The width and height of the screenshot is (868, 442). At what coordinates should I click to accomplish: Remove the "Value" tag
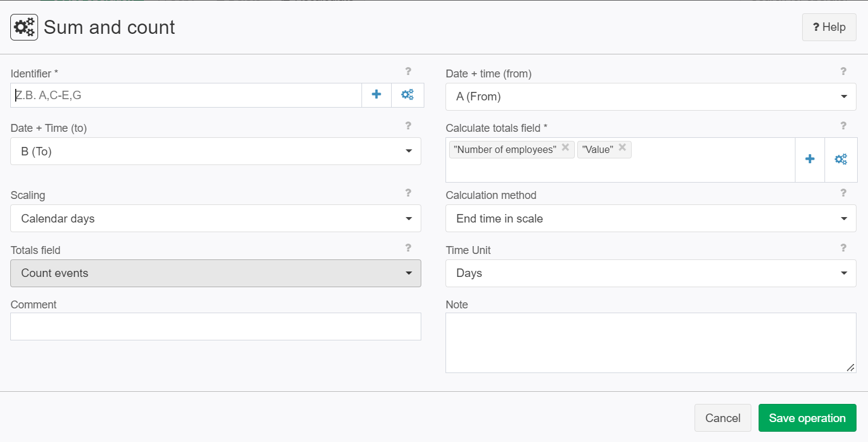click(x=622, y=148)
